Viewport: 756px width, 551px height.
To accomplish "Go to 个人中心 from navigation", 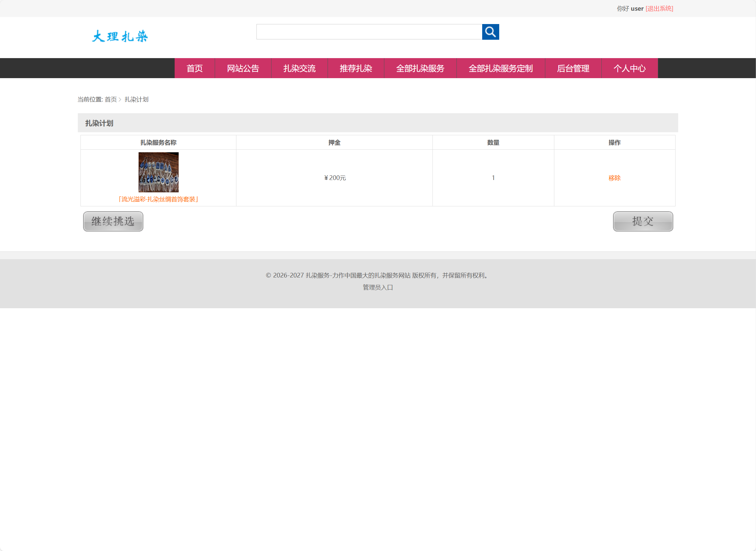I will [x=630, y=68].
